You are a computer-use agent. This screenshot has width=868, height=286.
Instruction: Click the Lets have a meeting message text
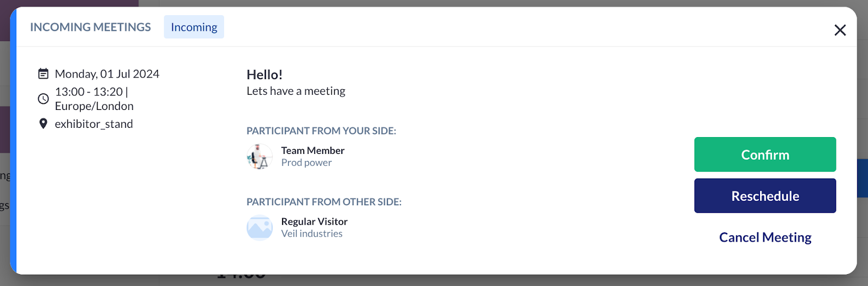(296, 91)
